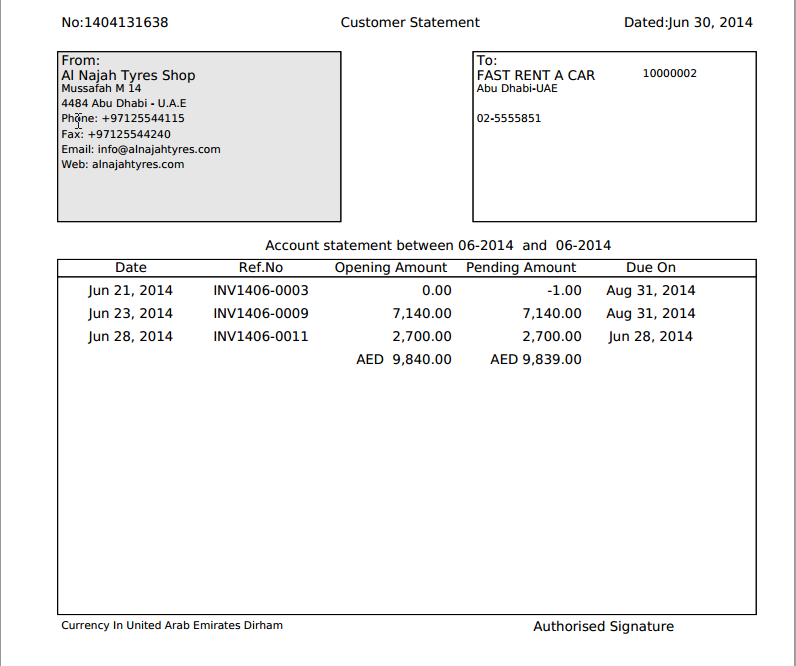Click the Authorised Signature label
The image size is (796, 666).
[603, 626]
